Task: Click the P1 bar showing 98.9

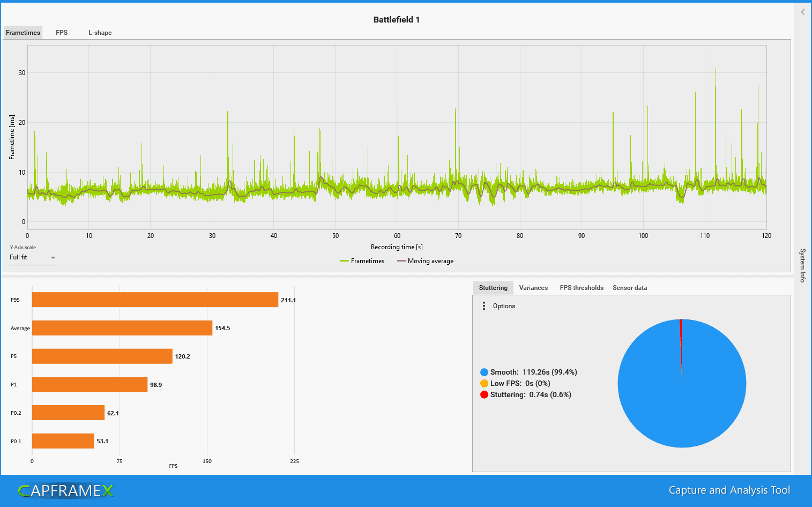Action: coord(90,384)
